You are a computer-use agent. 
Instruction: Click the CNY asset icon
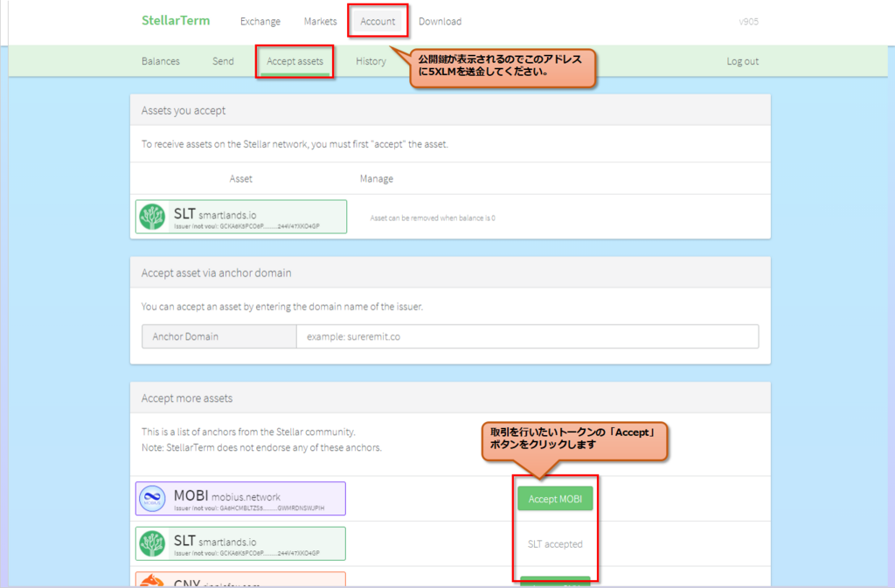[152, 581]
